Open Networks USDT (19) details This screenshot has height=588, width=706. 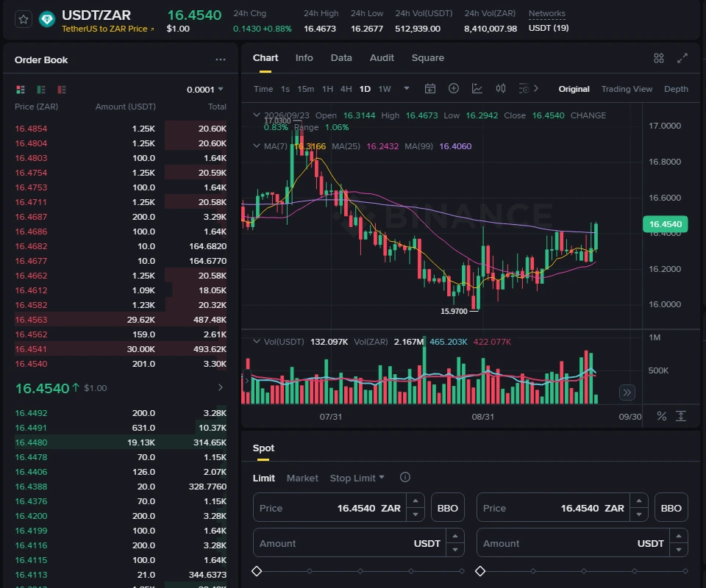coord(548,28)
